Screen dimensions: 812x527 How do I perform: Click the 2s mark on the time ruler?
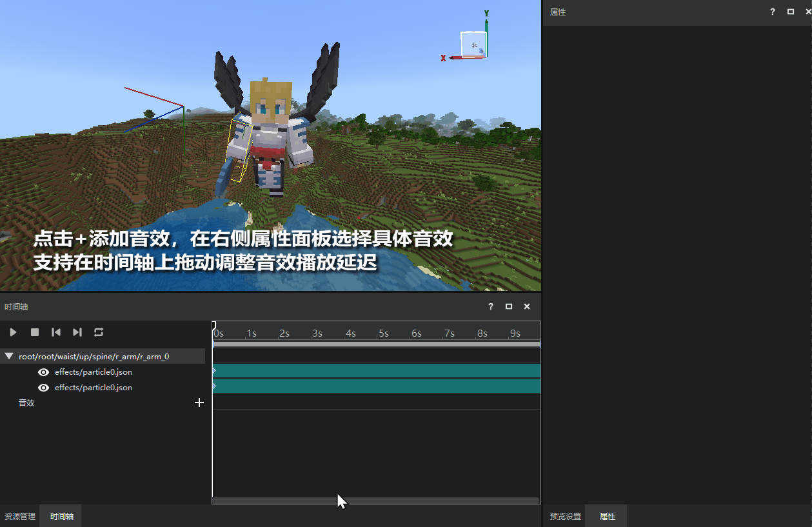click(284, 333)
